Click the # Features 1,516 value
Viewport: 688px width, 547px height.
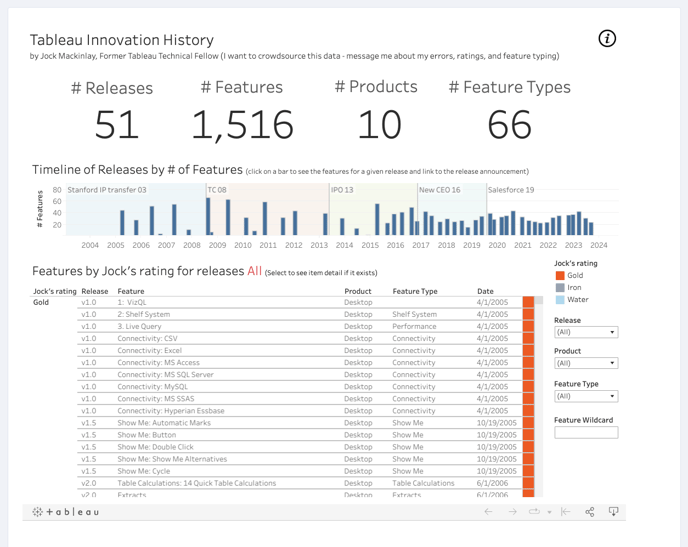242,125
